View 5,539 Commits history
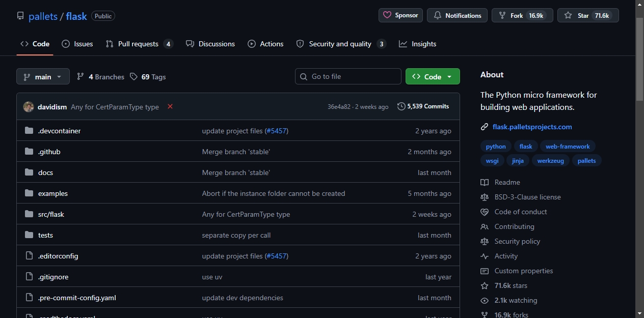The width and height of the screenshot is (644, 318). [423, 106]
